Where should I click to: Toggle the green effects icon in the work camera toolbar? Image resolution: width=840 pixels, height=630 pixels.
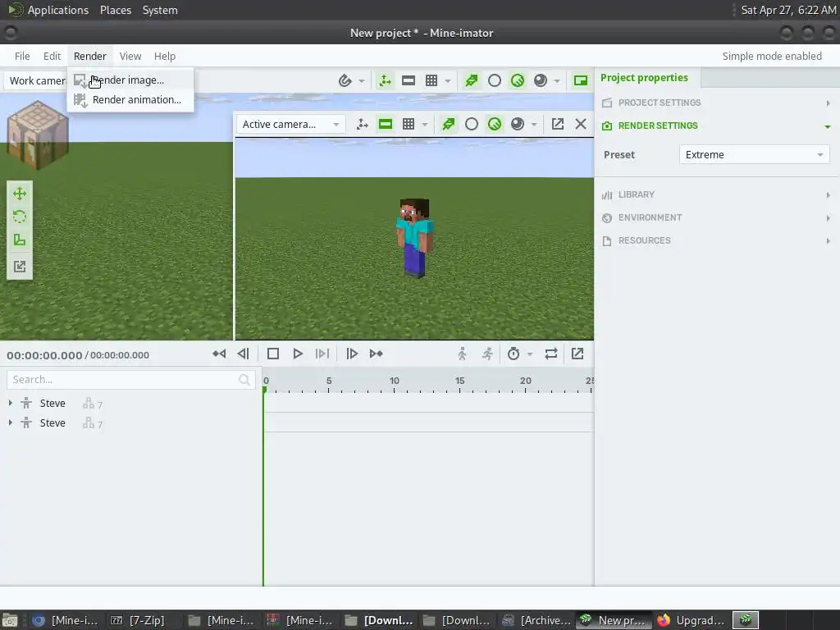point(472,81)
